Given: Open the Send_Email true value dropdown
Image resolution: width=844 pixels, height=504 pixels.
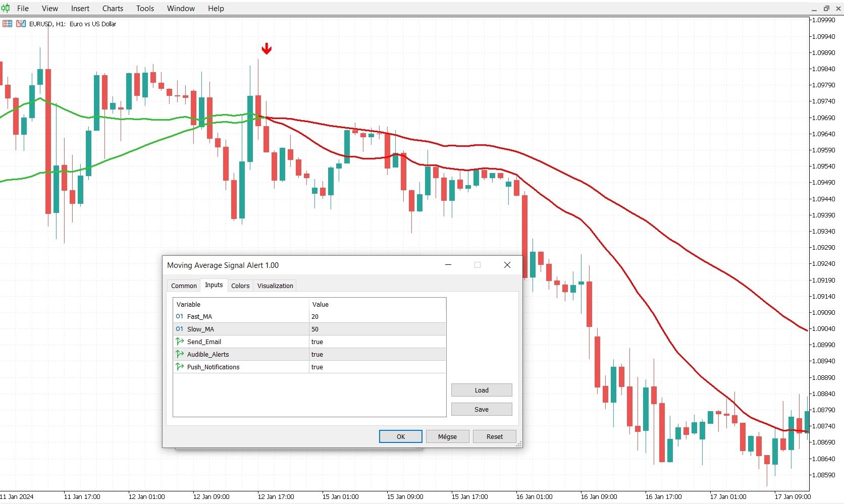Looking at the screenshot, I should pos(377,342).
